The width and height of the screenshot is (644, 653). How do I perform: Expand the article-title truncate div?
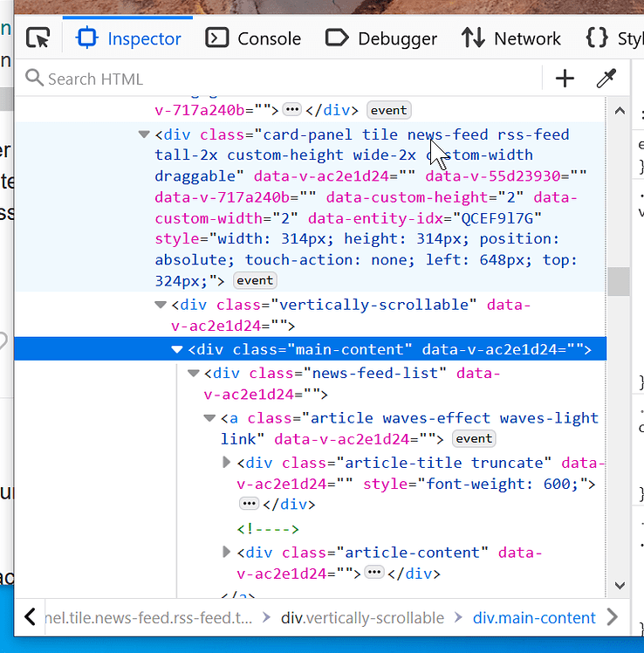tap(227, 463)
